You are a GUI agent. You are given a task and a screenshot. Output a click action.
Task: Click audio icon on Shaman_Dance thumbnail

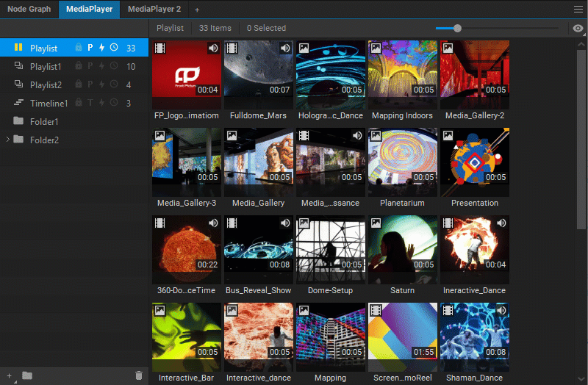[x=501, y=310]
